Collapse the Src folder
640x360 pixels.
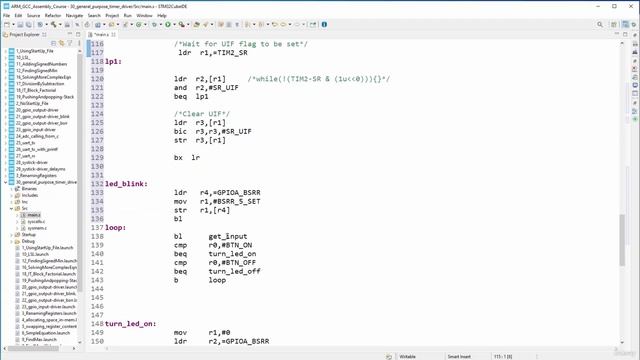click(11, 208)
